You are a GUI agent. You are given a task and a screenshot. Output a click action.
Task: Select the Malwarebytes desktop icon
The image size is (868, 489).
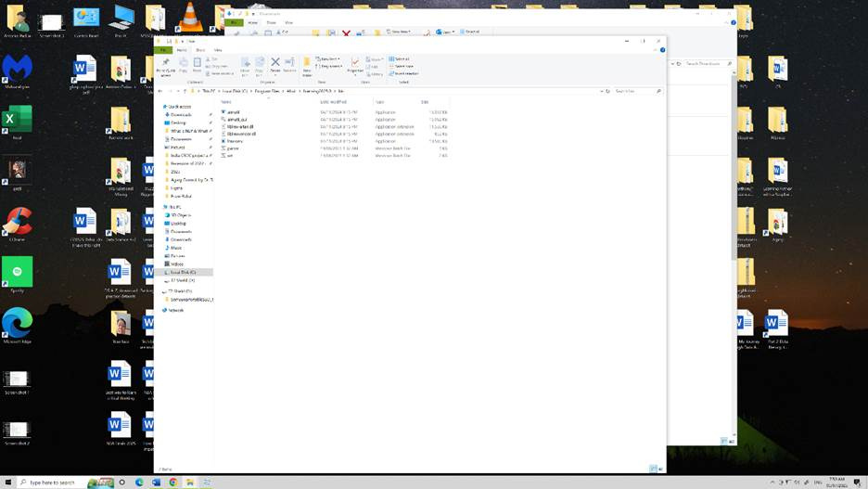[x=18, y=71]
